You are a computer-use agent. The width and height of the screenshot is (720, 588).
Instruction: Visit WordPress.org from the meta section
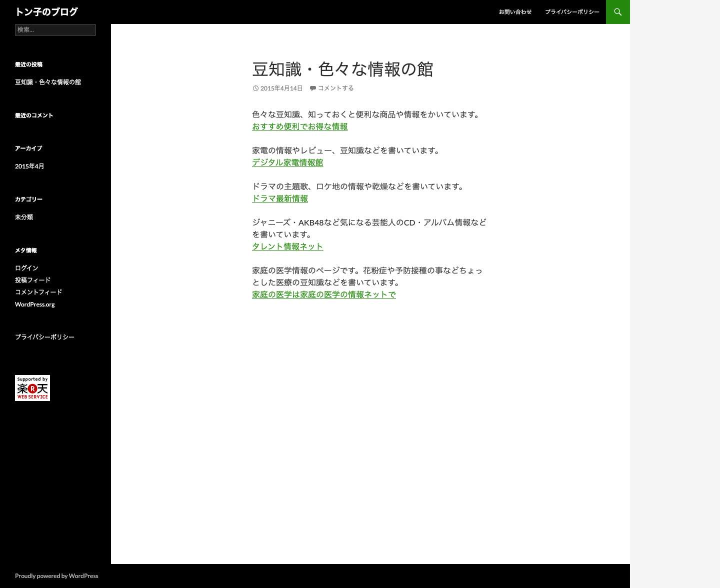tap(34, 304)
